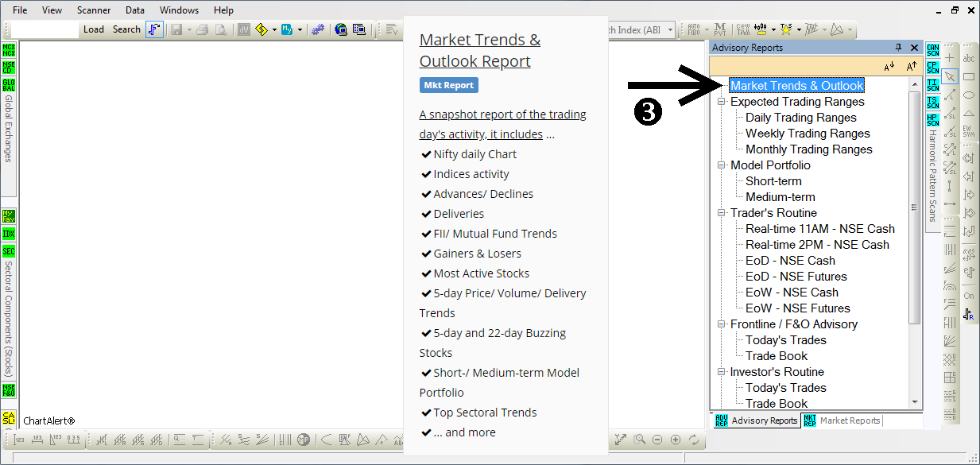Click the zoom-out minus icon in bottom toolbar
980x465 pixels.
pos(657,440)
